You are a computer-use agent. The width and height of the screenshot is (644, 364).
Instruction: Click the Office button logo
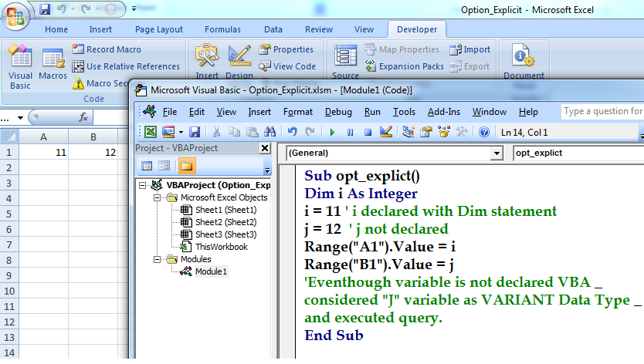tap(15, 16)
